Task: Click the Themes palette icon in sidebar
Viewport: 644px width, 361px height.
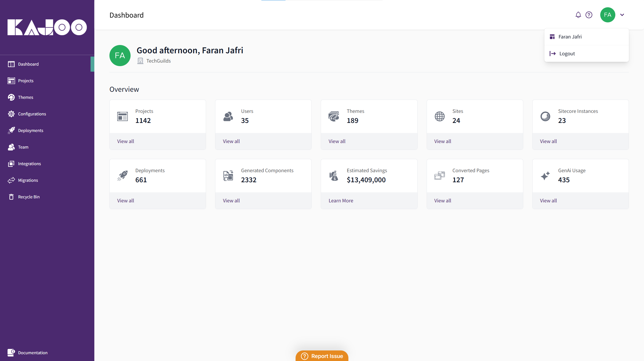Action: (11, 97)
